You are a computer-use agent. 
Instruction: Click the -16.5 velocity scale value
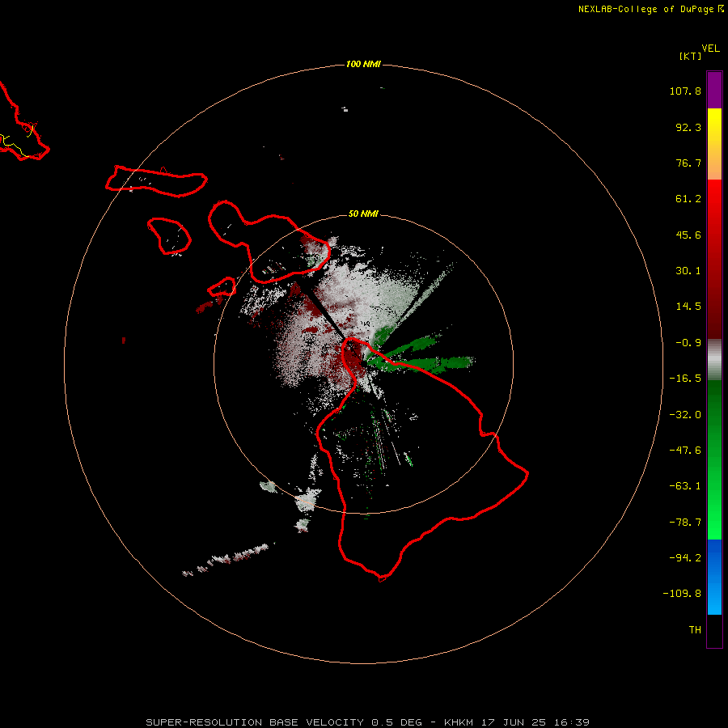coord(685,379)
